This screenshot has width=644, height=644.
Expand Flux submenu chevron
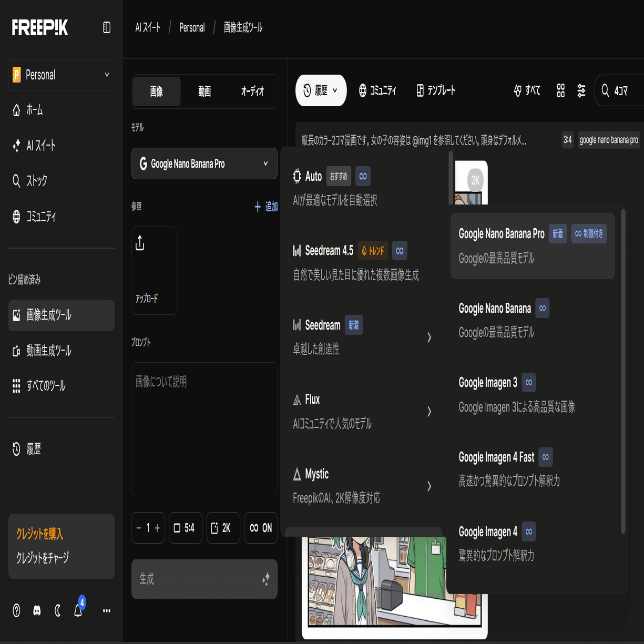pyautogui.click(x=430, y=411)
